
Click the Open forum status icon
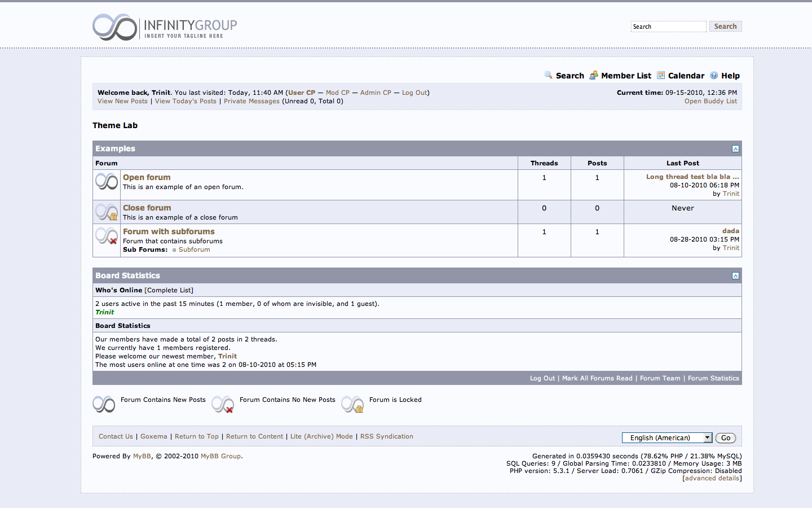click(x=107, y=182)
